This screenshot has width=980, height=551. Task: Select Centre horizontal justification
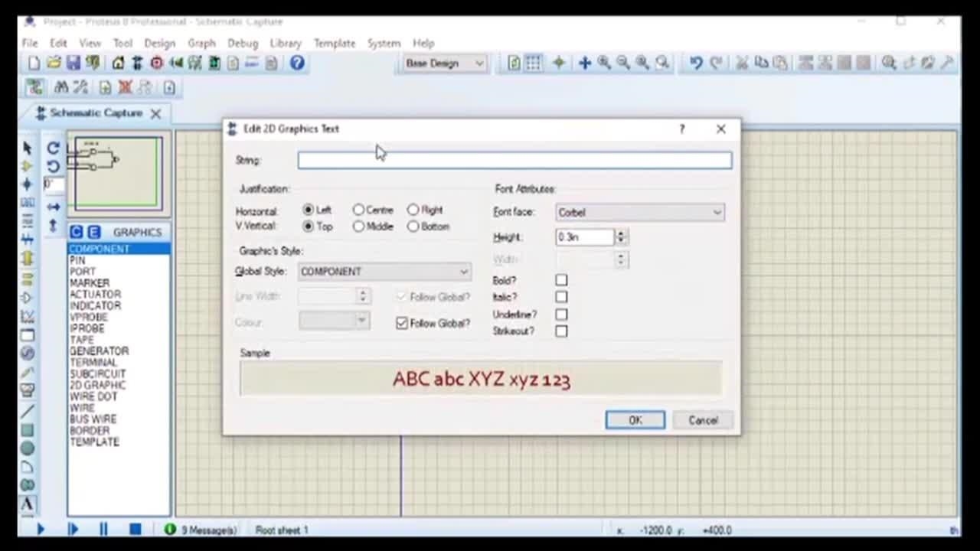(x=359, y=210)
